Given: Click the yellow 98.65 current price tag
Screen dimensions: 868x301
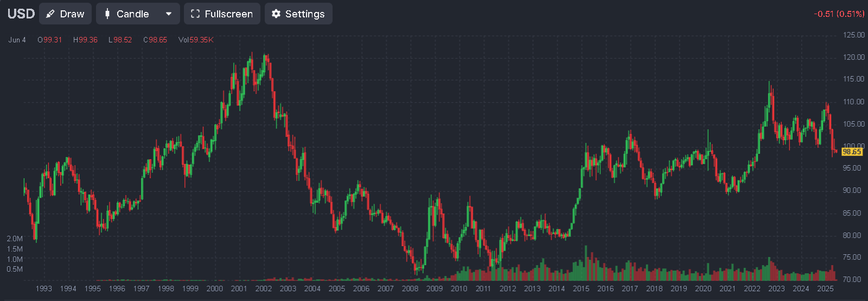Looking at the screenshot, I should point(851,152).
